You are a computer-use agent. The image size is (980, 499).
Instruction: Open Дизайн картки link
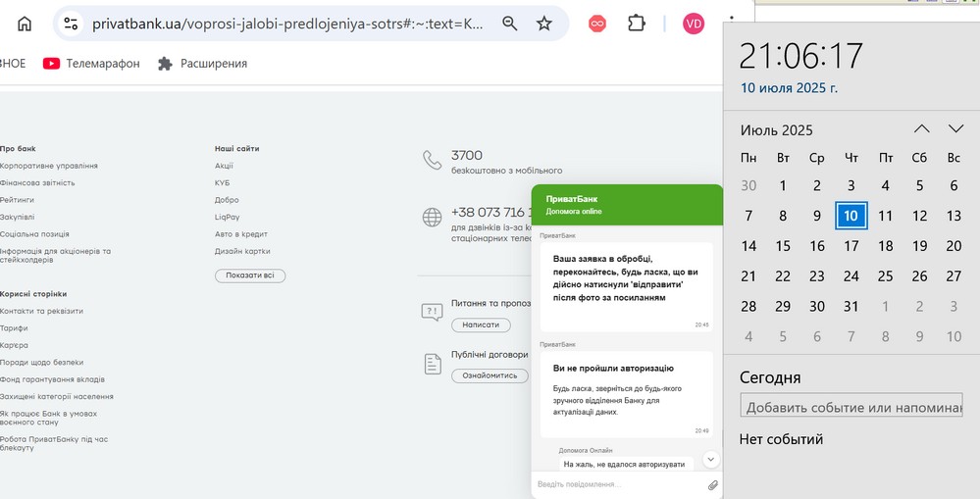click(242, 251)
